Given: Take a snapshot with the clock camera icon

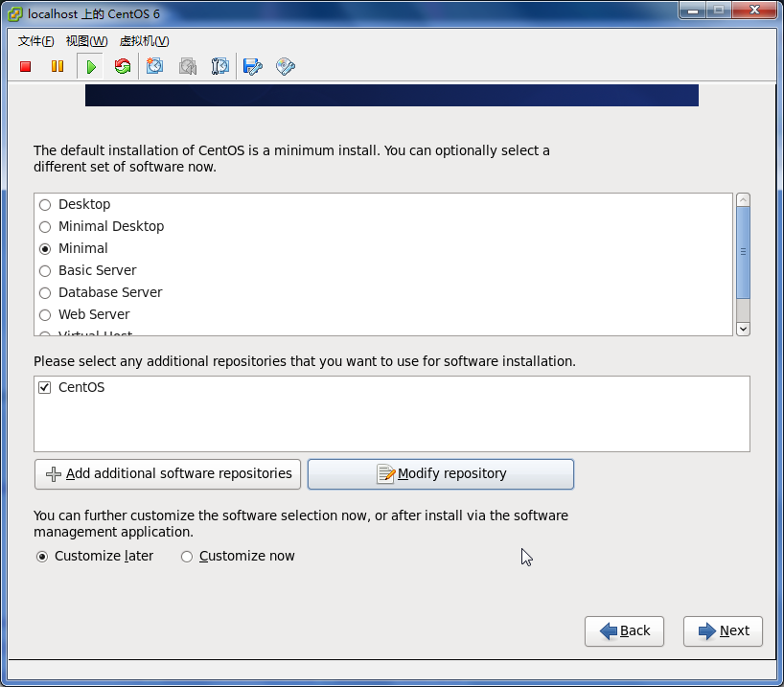Looking at the screenshot, I should coord(154,66).
